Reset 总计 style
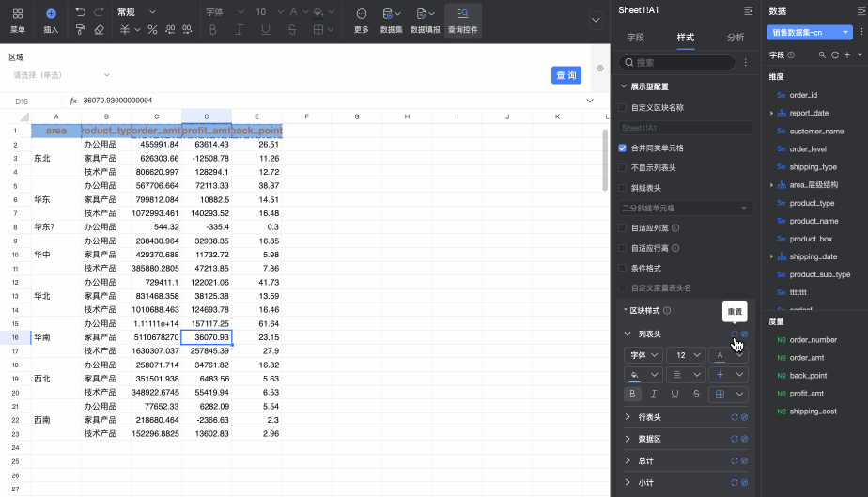 (735, 461)
